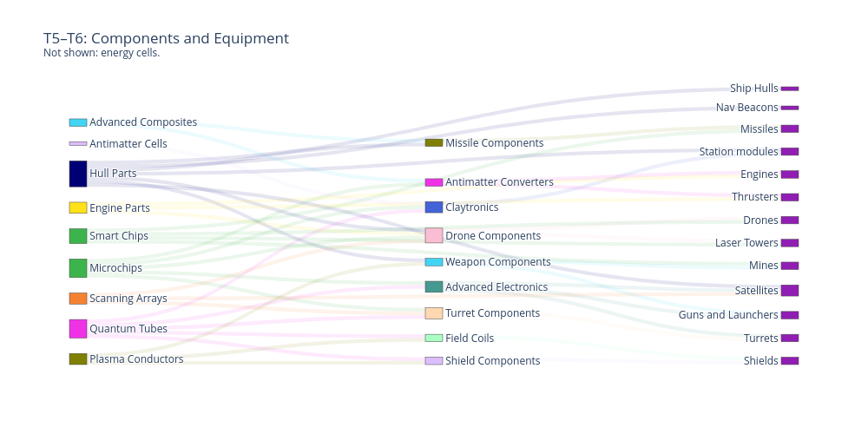Select the blue Claytronics node
Screen dimensions: 868x434
(434, 207)
